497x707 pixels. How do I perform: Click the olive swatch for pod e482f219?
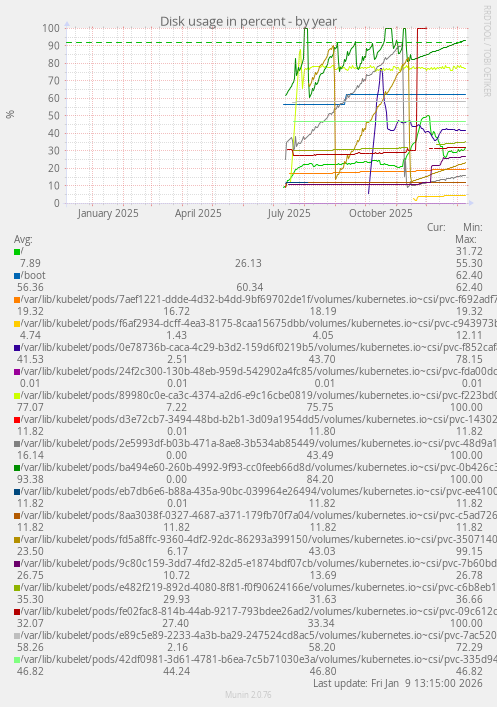[17, 588]
